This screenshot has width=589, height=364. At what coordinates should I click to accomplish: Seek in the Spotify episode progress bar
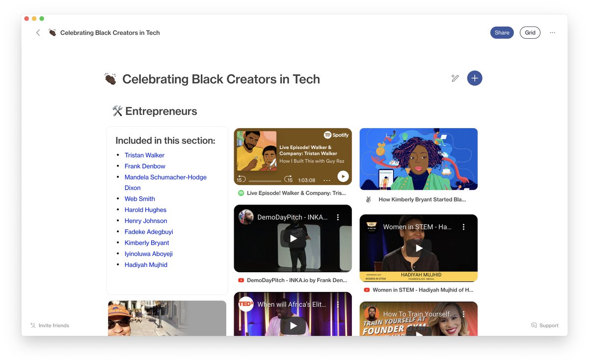(265, 181)
